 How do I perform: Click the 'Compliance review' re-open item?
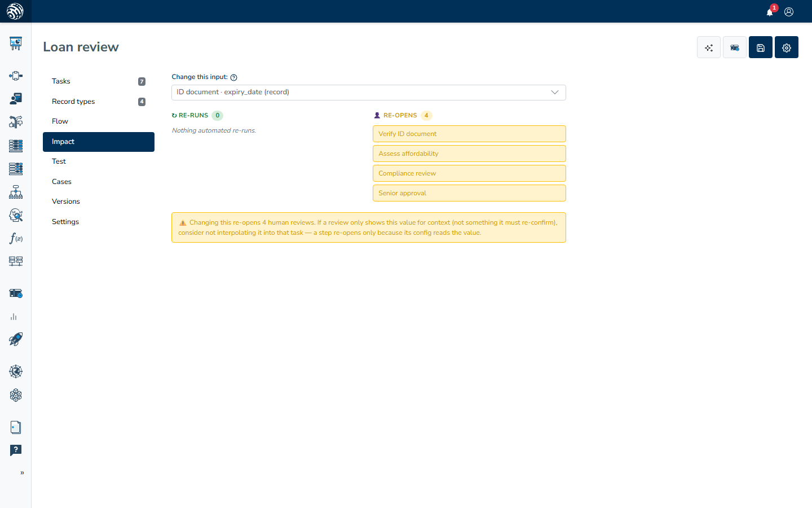(x=469, y=173)
